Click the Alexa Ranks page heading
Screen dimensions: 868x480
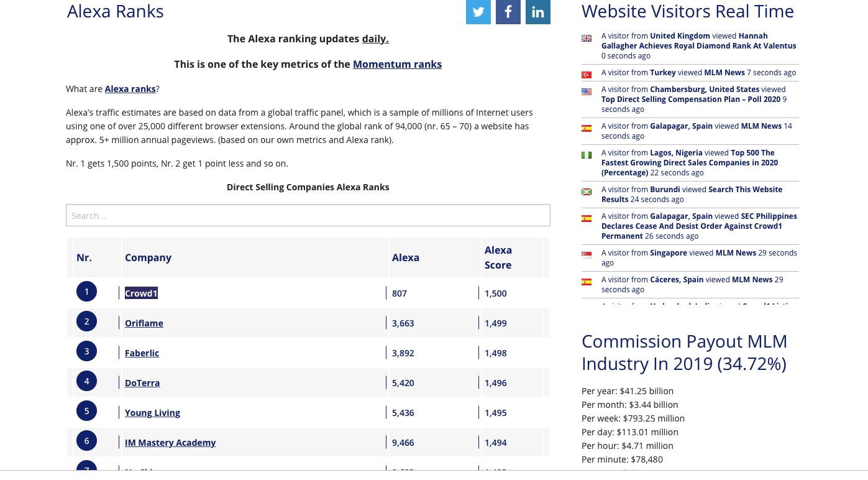click(116, 11)
